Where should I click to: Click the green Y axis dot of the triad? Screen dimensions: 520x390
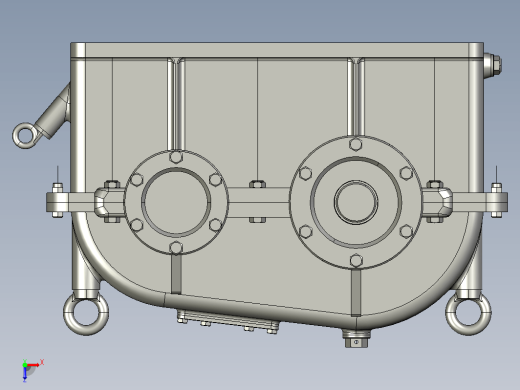[x=25, y=365]
